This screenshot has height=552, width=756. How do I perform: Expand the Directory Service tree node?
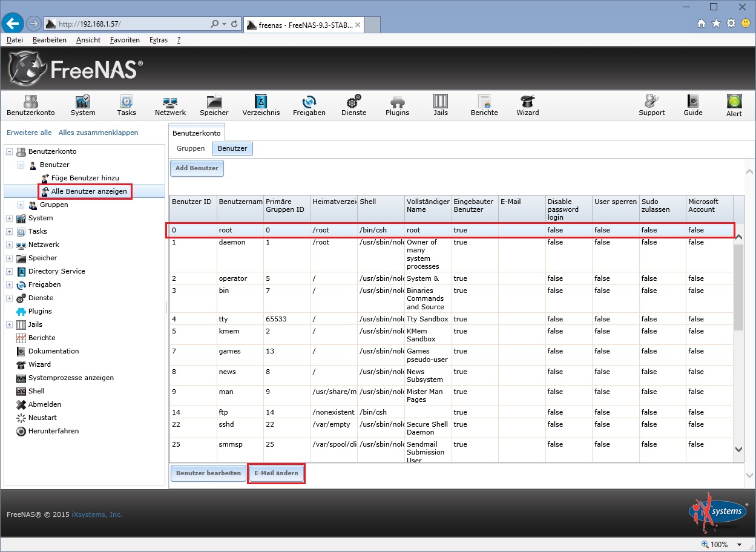click(9, 271)
